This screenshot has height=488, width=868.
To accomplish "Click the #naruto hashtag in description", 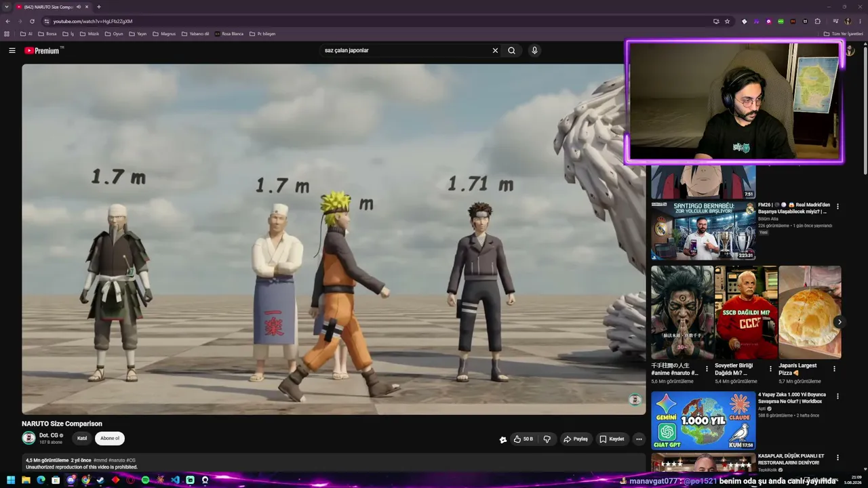I will [117, 460].
